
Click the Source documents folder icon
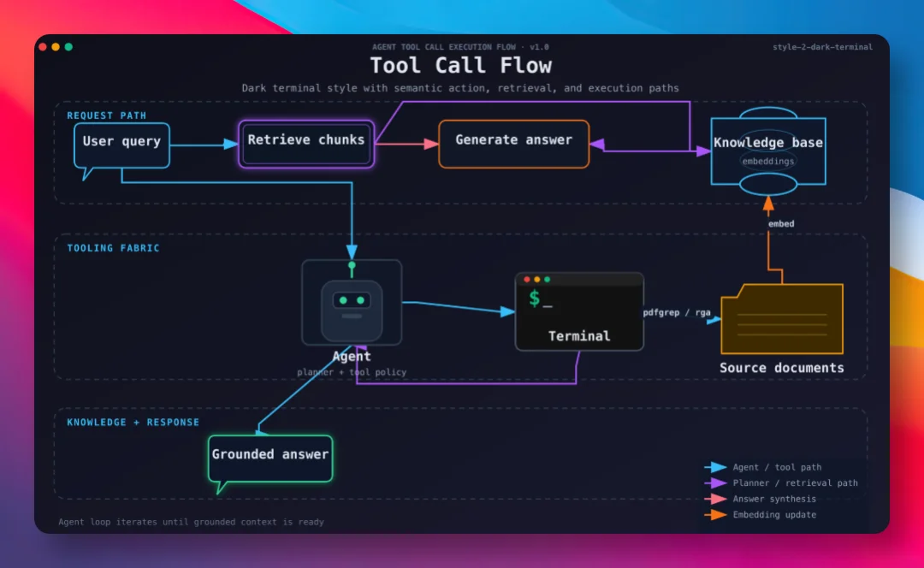coord(782,319)
